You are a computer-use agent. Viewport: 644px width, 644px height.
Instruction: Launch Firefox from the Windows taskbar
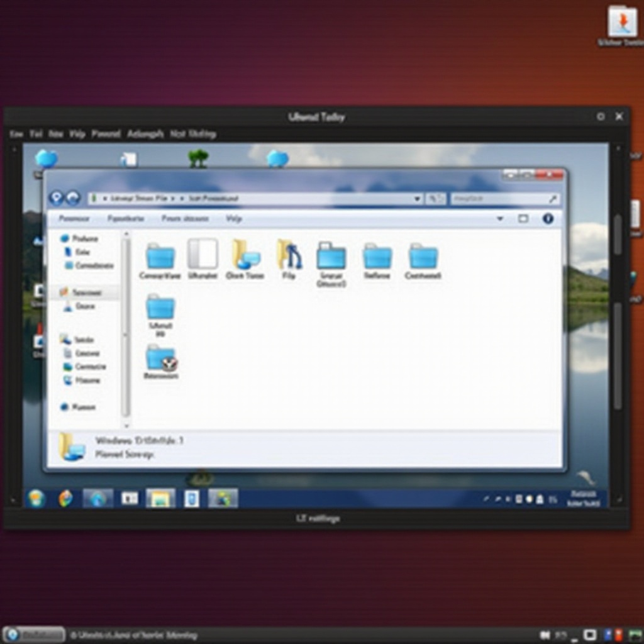pos(66,498)
